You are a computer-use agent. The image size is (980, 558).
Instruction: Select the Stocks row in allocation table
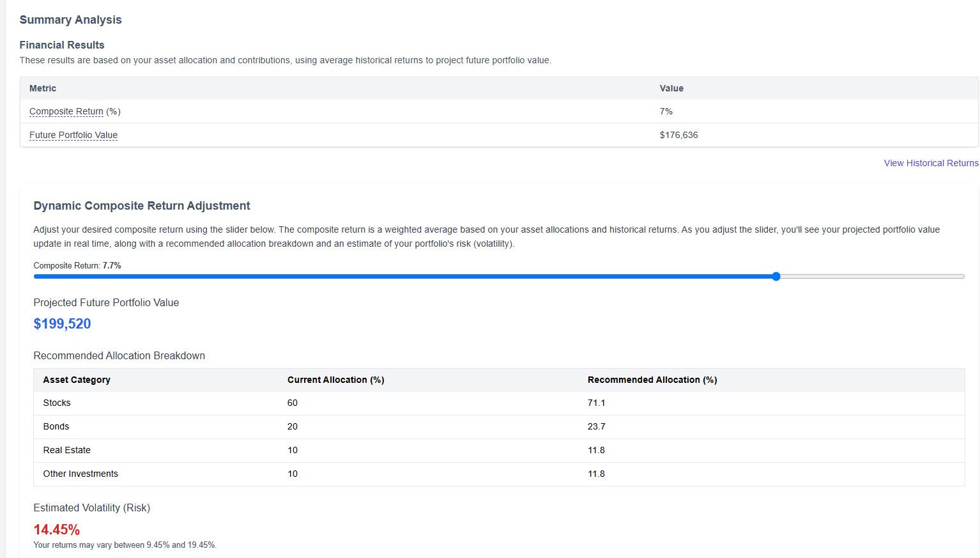[56, 403]
